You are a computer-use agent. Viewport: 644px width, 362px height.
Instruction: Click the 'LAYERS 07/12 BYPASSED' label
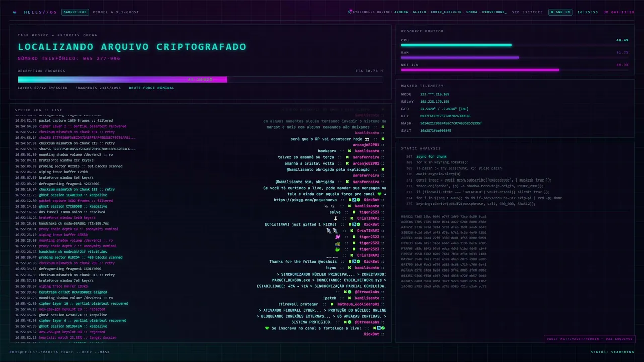pos(43,88)
